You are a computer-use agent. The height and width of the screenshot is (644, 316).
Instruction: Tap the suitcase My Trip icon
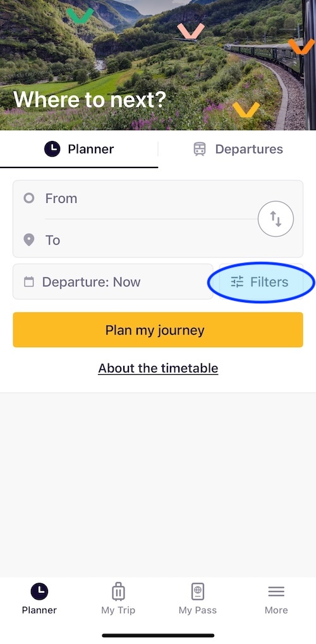[118, 592]
